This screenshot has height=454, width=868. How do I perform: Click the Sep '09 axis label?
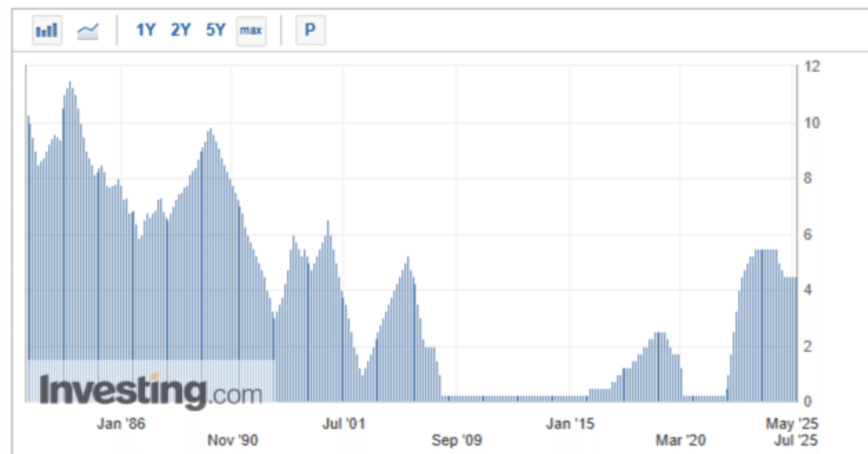click(456, 440)
